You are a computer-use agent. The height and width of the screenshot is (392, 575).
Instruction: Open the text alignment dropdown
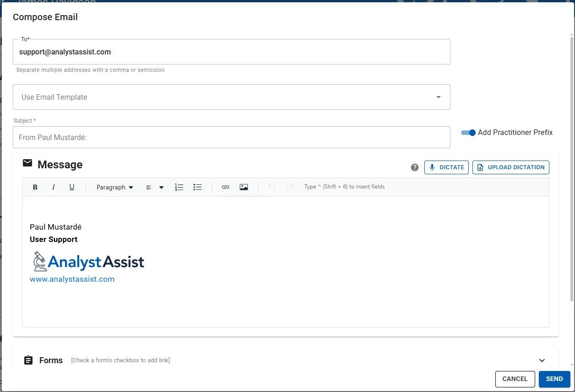click(154, 187)
